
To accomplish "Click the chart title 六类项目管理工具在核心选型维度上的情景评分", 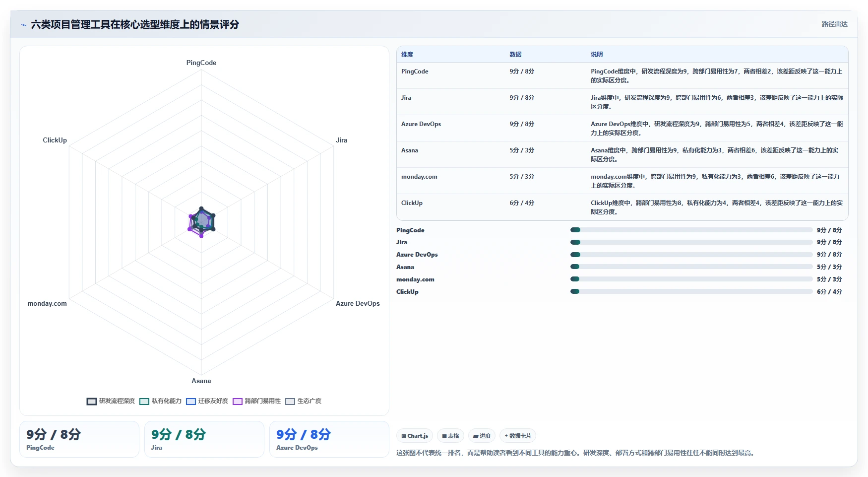I will (x=135, y=24).
